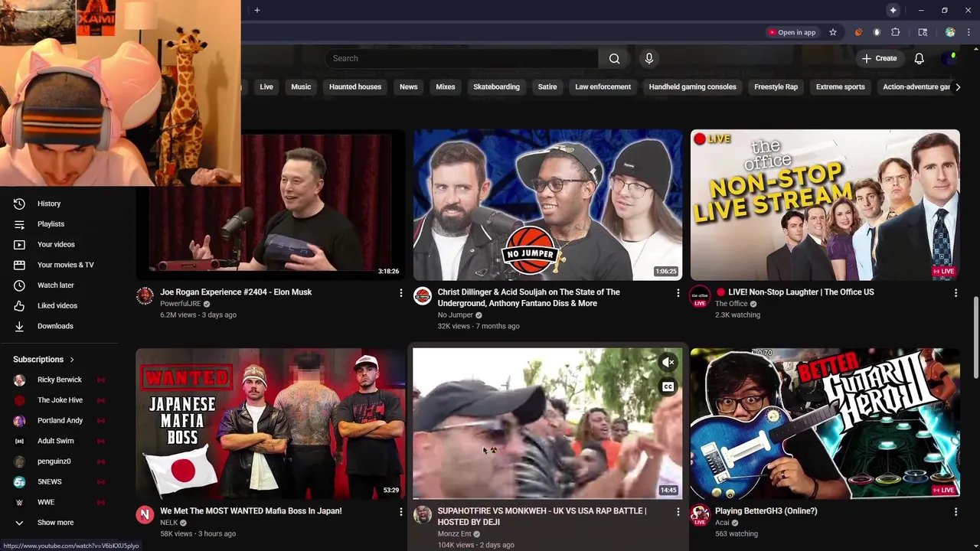This screenshot has width=980, height=551.
Task: Select Freestyle Rap filter chip
Action: [x=776, y=87]
